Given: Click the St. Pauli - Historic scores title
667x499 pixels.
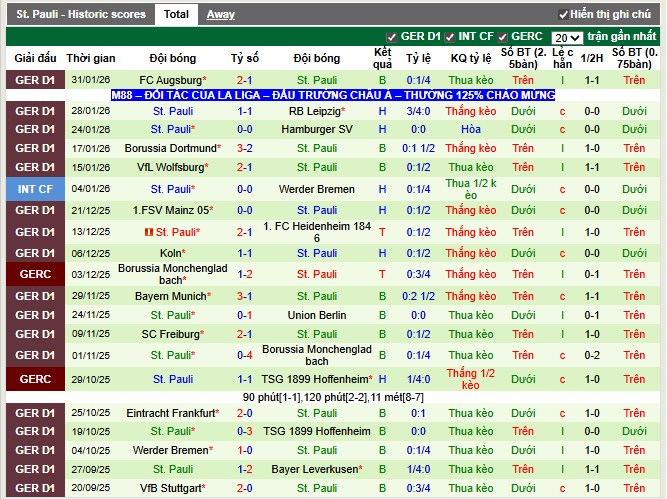Looking at the screenshot, I should click(x=81, y=14).
